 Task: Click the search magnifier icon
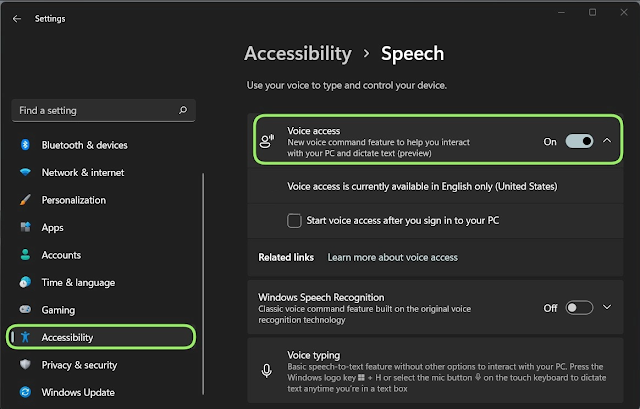[x=182, y=110]
